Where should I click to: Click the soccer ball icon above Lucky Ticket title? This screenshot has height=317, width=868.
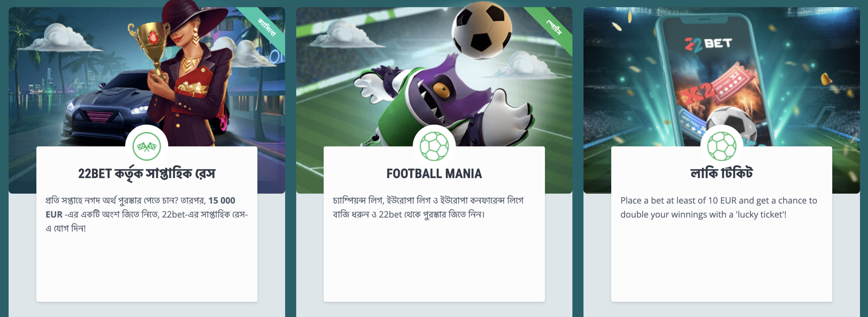721,146
